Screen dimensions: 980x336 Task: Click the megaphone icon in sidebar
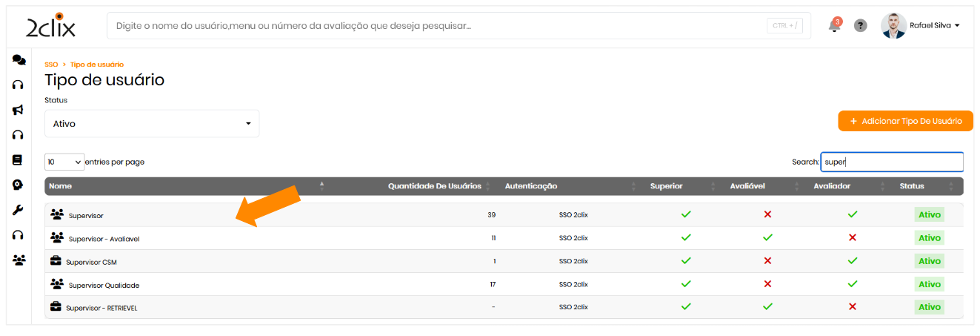point(19,110)
